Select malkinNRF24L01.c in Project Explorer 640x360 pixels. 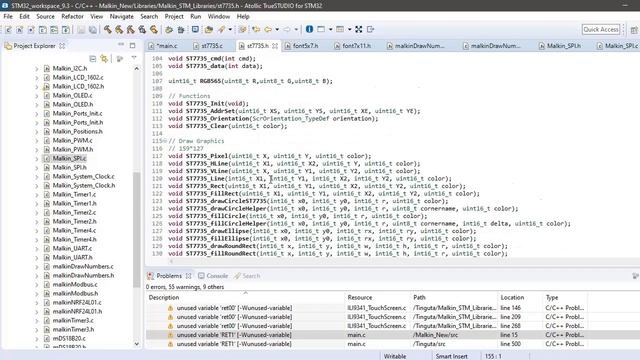coord(77,302)
